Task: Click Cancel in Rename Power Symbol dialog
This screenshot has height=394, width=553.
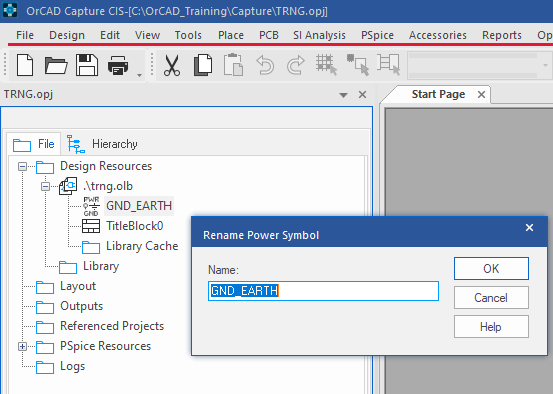Action: [491, 298]
